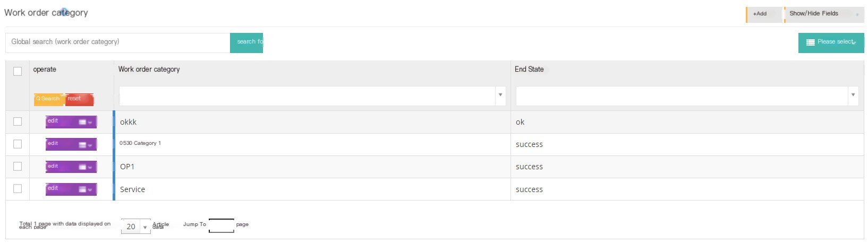Open the edit dropdown icon for Service row
This screenshot has width=868, height=252.
click(85, 189)
